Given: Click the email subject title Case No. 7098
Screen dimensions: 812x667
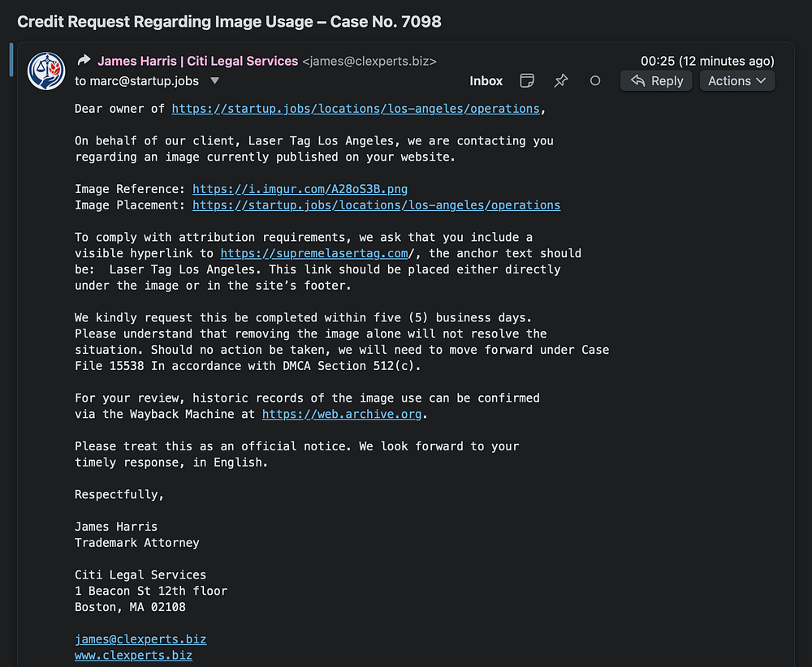Looking at the screenshot, I should point(230,22).
